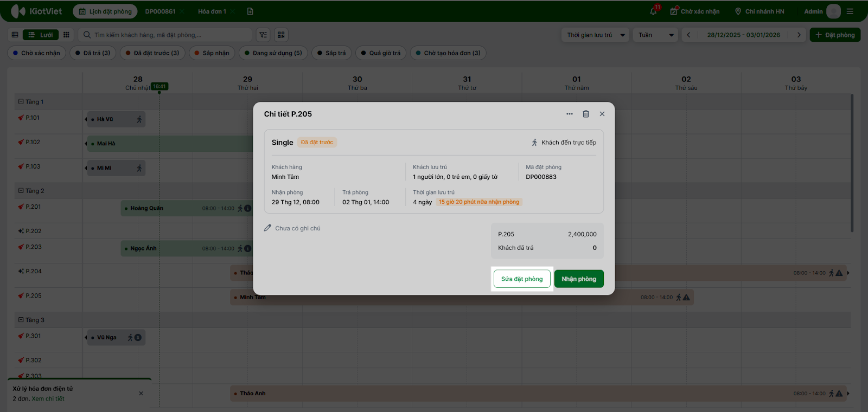Open the QR code scan icon
This screenshot has width=868, height=412.
pyautogui.click(x=281, y=35)
